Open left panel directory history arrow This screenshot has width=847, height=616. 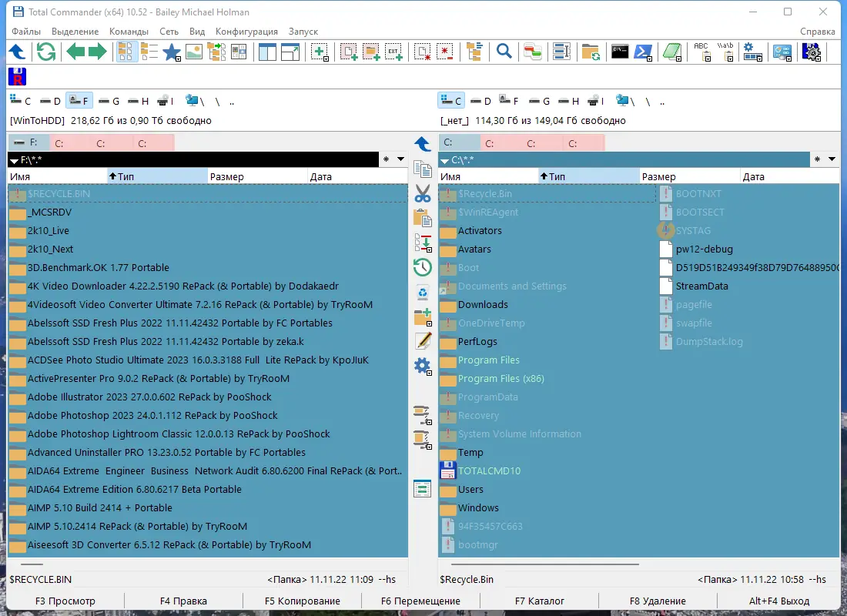pos(400,159)
